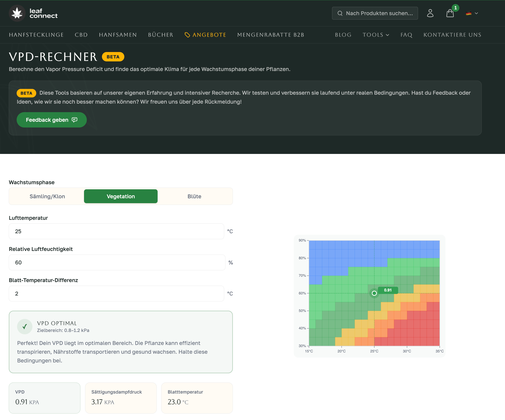Open the Kontaktiere uns link
This screenshot has width=505, height=420.
452,35
